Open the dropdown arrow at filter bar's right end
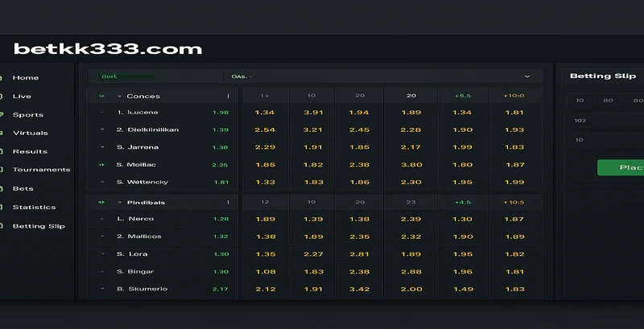Viewport: 644px width, 329px height. 527,76
